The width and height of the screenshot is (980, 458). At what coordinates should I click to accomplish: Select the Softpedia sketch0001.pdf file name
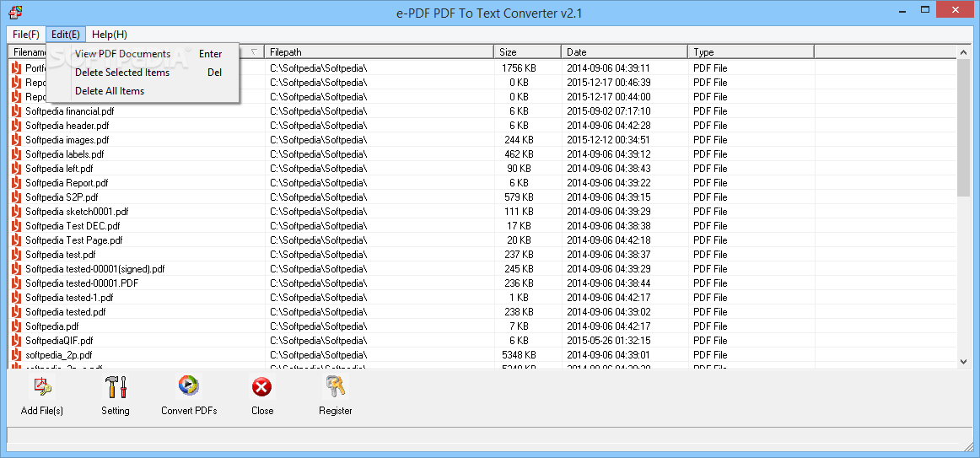(77, 212)
